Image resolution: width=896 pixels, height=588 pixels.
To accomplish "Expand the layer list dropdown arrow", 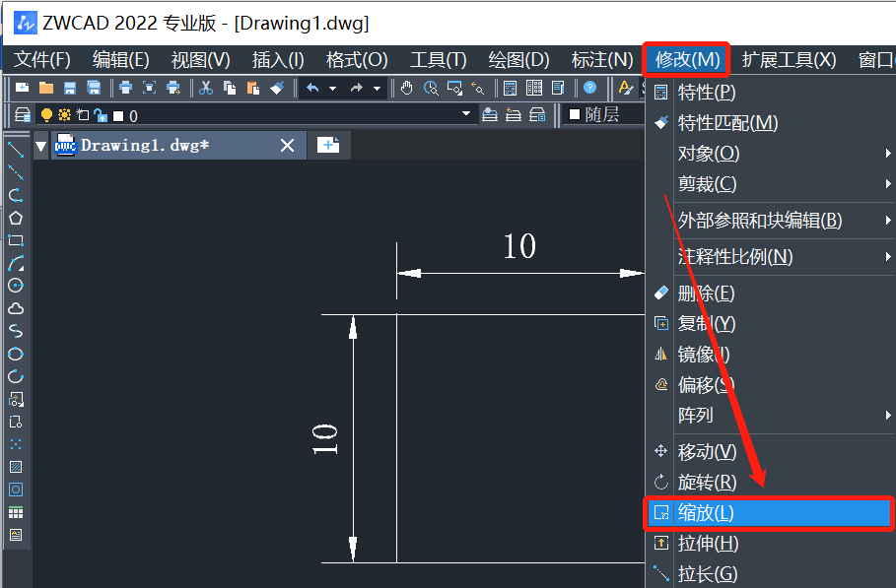I will click(466, 113).
